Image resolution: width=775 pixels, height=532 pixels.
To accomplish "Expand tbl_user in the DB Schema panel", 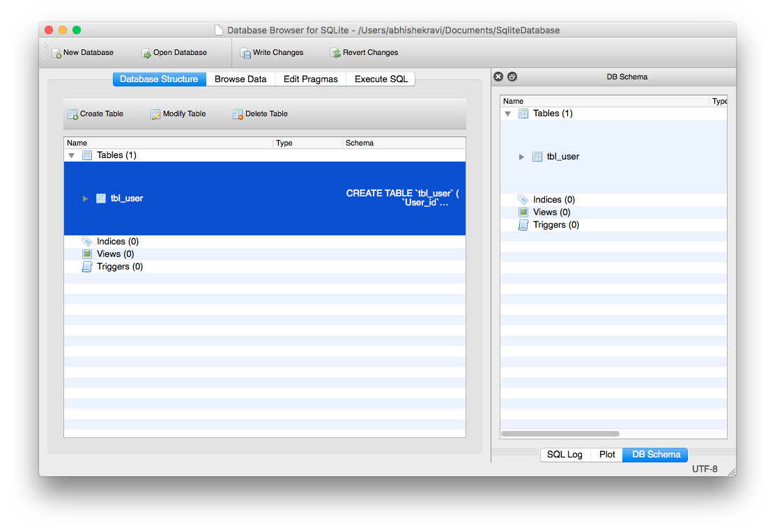I will (x=521, y=157).
